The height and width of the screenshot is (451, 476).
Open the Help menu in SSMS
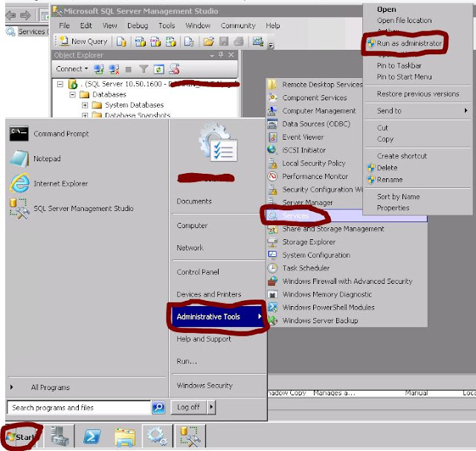[273, 26]
